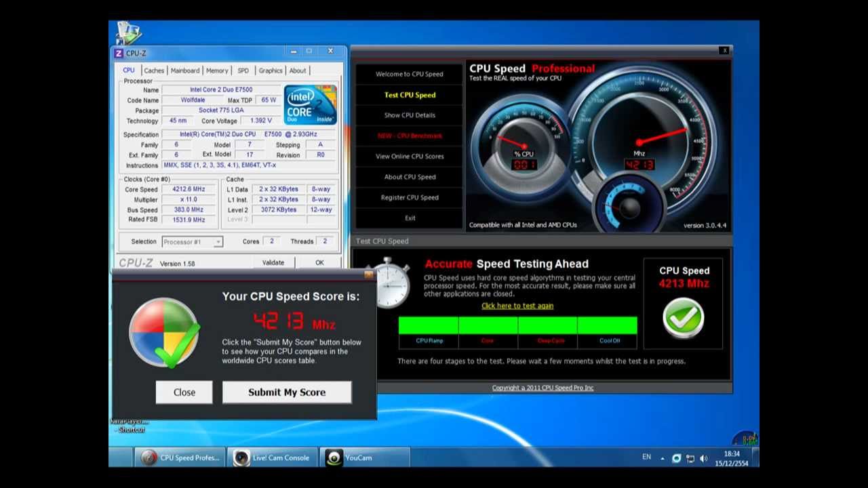Click the YouCam taskbar button
This screenshot has height=488, width=868.
(x=364, y=457)
